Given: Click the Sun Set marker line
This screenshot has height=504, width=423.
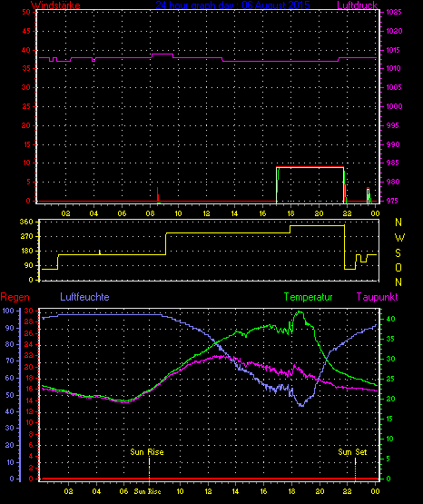Looking at the screenshot, I should pos(355,469).
